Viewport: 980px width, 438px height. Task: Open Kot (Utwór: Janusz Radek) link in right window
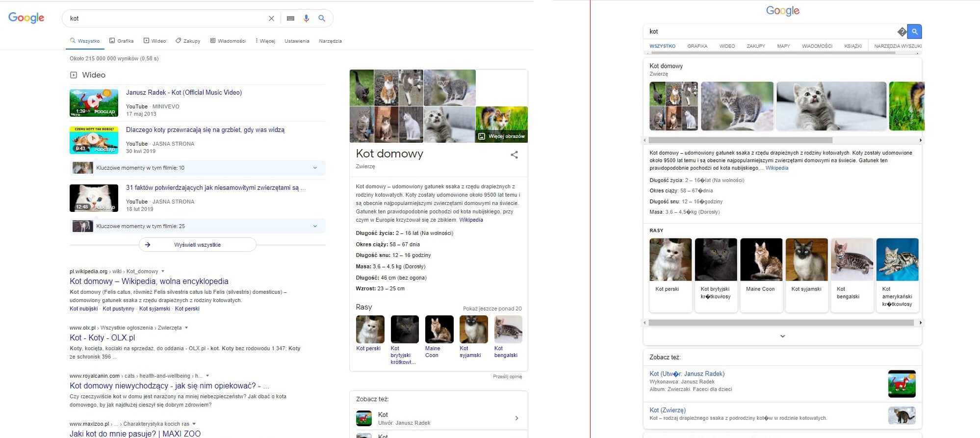tap(687, 374)
